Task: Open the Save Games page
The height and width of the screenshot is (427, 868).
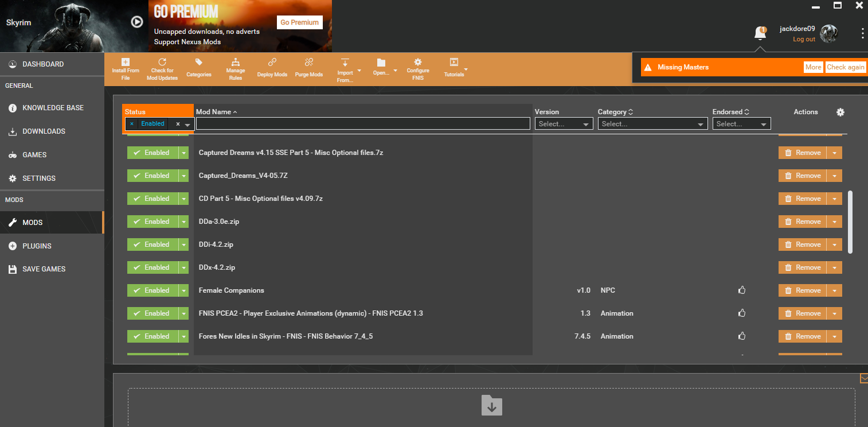Action: [x=52, y=269]
